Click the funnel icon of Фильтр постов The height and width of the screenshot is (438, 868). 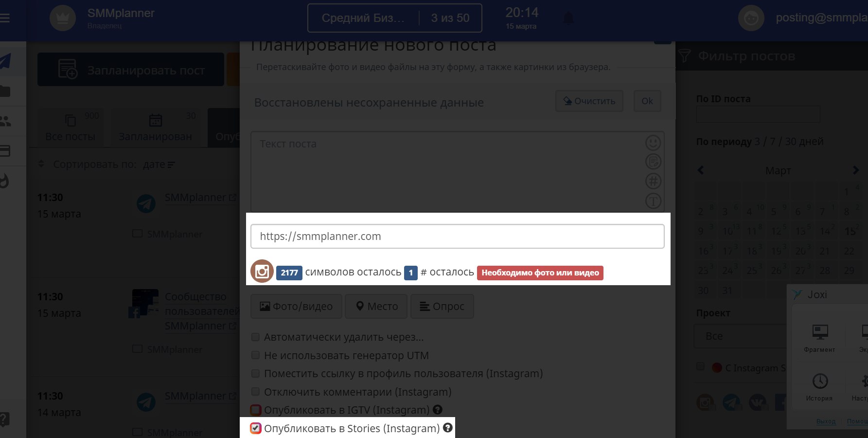point(685,56)
